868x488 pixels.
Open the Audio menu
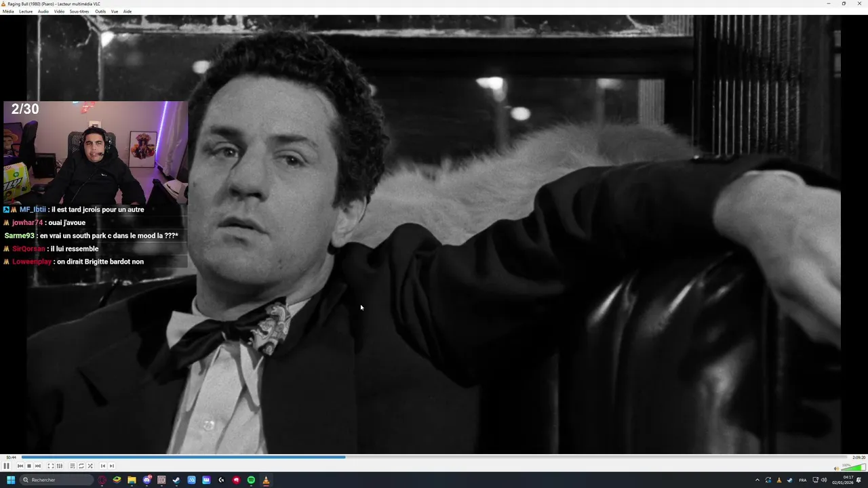click(43, 12)
